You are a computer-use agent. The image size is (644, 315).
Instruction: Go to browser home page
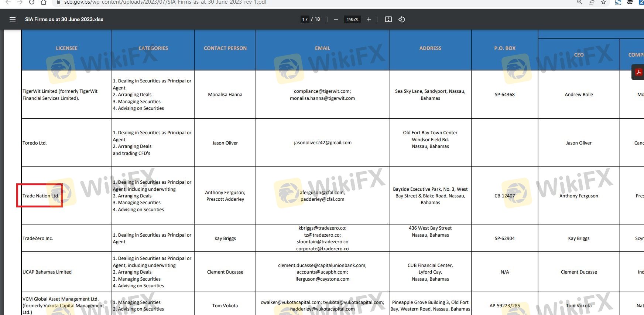(44, 2)
